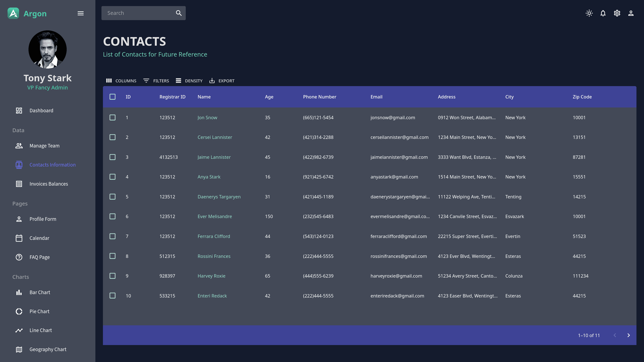The width and height of the screenshot is (644, 362).
Task: Click the Line Chart icon
Action: (x=19, y=330)
